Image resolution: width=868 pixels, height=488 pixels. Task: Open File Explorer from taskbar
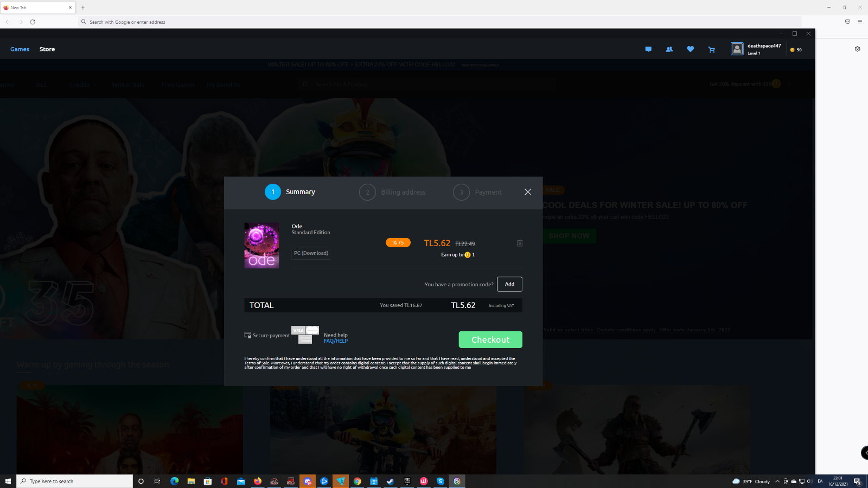click(x=191, y=481)
